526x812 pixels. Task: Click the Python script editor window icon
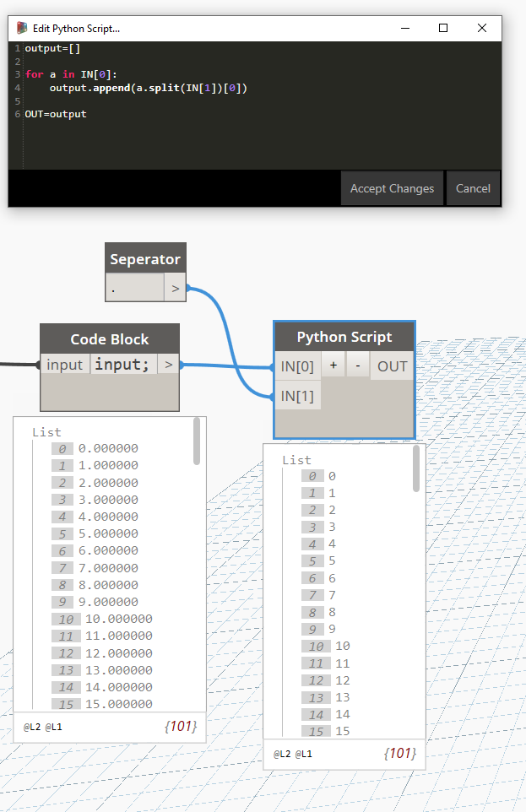pos(22,28)
